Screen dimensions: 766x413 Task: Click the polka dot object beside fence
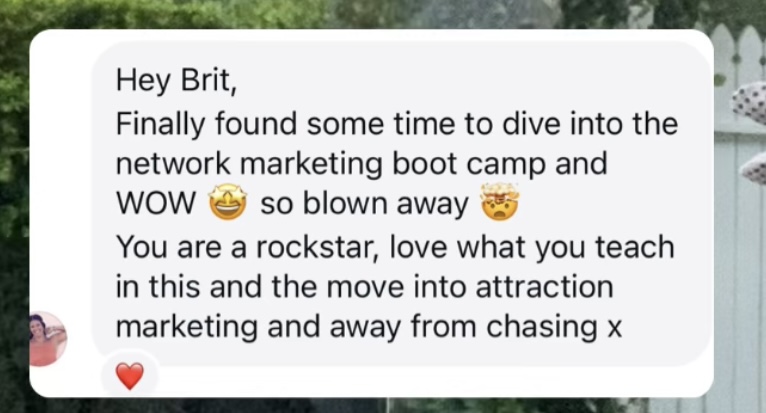point(750,103)
